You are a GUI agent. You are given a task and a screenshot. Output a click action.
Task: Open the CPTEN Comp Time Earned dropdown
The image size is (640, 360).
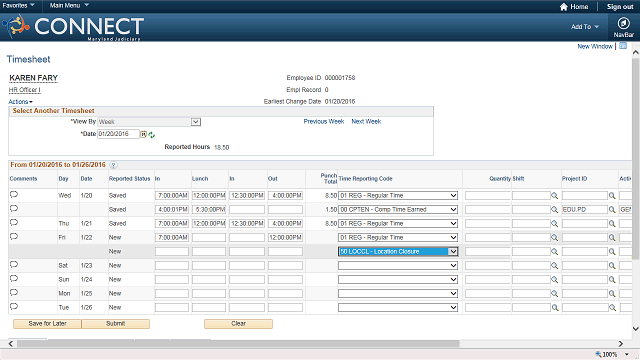click(398, 209)
